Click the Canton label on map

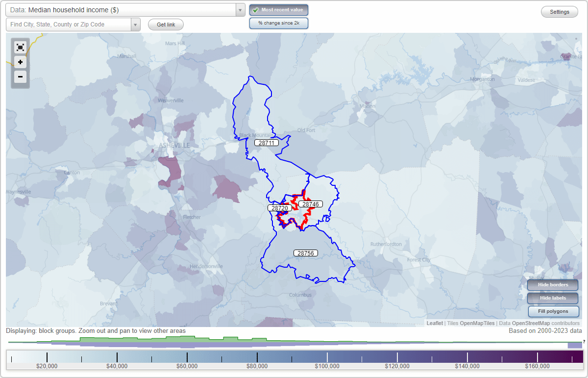coord(72,173)
